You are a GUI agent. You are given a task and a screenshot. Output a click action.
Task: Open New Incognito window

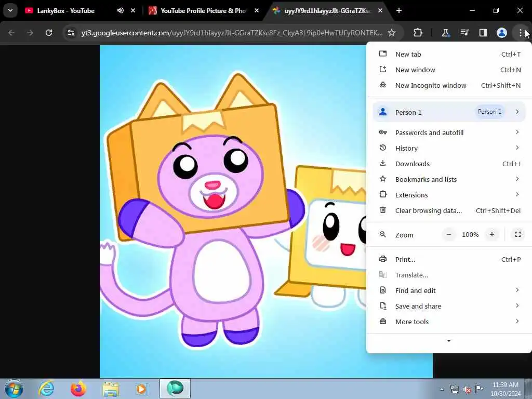tap(449, 86)
